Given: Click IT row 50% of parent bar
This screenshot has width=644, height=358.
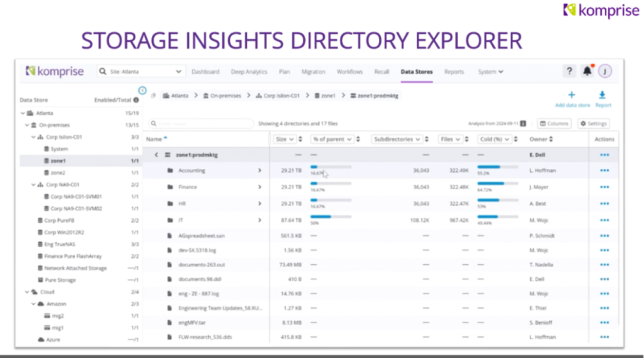Looking at the screenshot, I should 331,216.
